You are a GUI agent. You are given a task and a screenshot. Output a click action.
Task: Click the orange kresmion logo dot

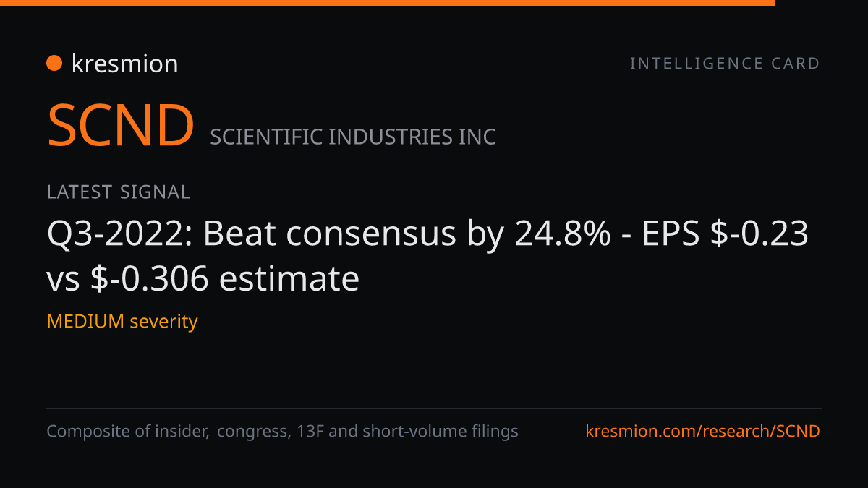[54, 64]
